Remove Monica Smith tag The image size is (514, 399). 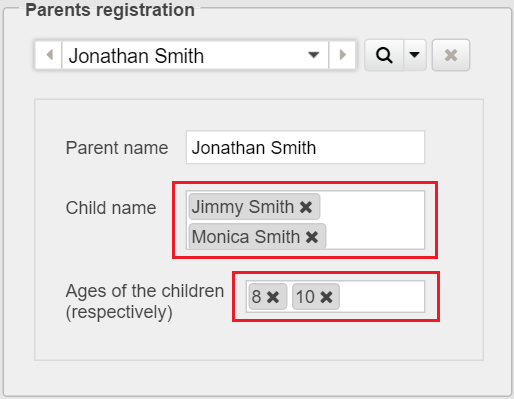(x=312, y=237)
